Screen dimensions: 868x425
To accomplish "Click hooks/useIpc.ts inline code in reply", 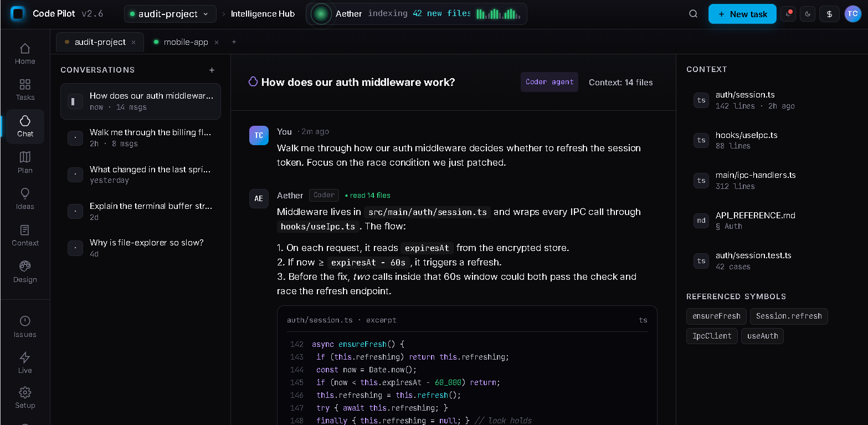I will (x=319, y=227).
